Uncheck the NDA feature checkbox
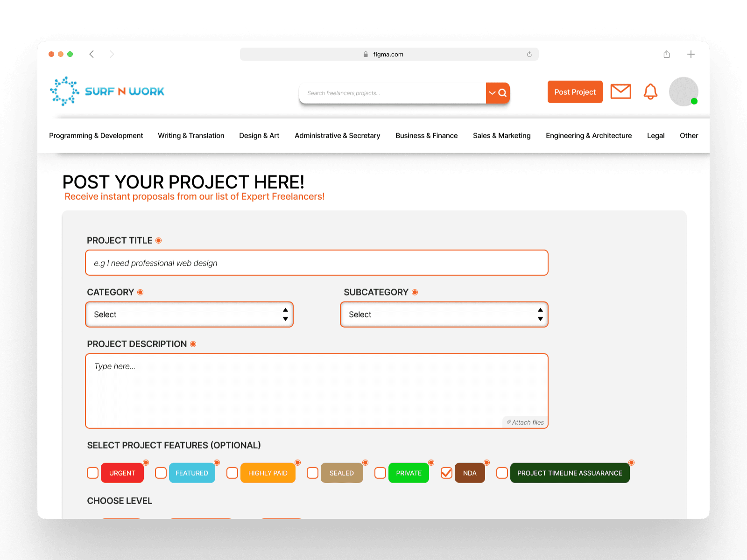The height and width of the screenshot is (560, 747). coord(446,473)
